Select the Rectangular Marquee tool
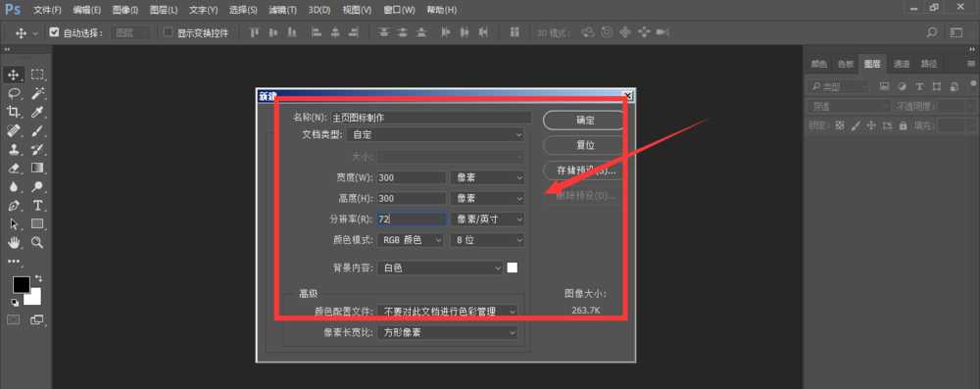Image resolution: width=980 pixels, height=389 pixels. (37, 75)
